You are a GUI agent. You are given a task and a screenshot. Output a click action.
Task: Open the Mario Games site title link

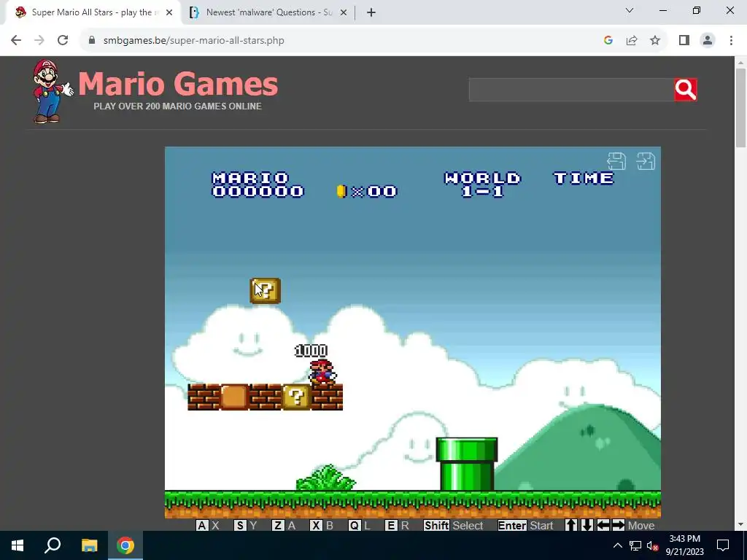178,84
